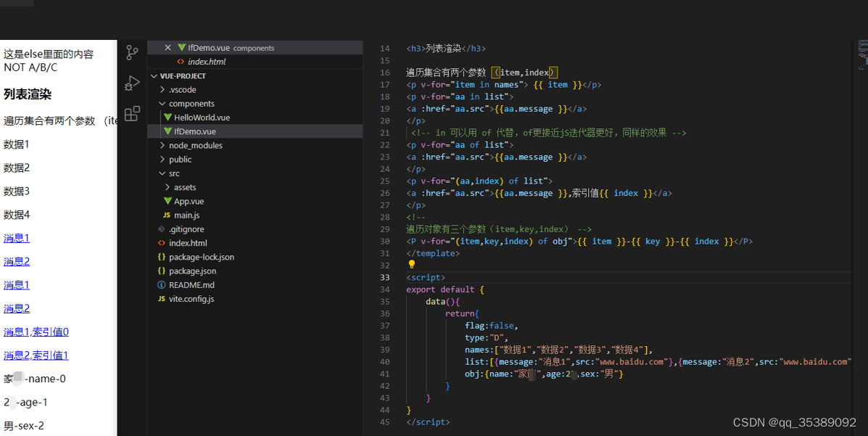Place cursor in the names array line
The width and height of the screenshot is (868, 436).
click(559, 350)
